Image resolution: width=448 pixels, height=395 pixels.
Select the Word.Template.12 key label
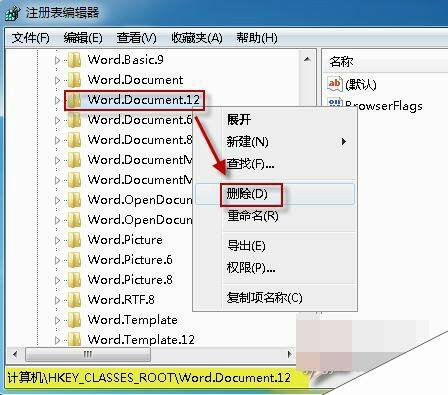pos(141,340)
